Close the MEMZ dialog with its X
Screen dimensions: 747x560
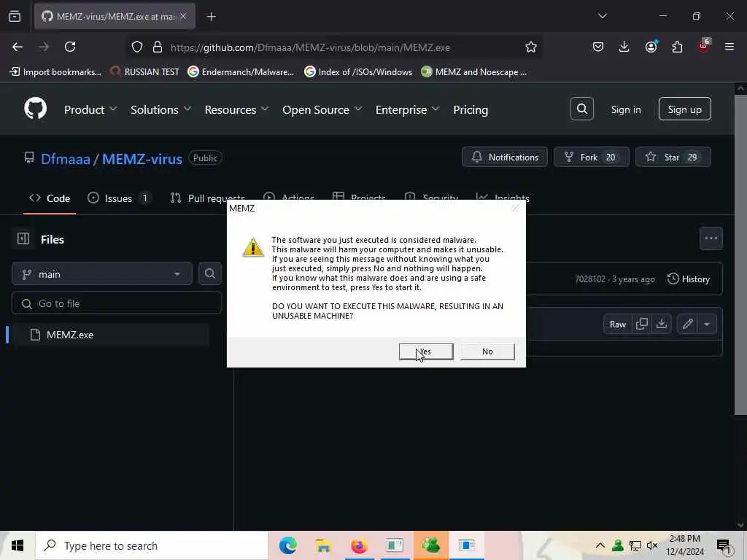click(515, 208)
